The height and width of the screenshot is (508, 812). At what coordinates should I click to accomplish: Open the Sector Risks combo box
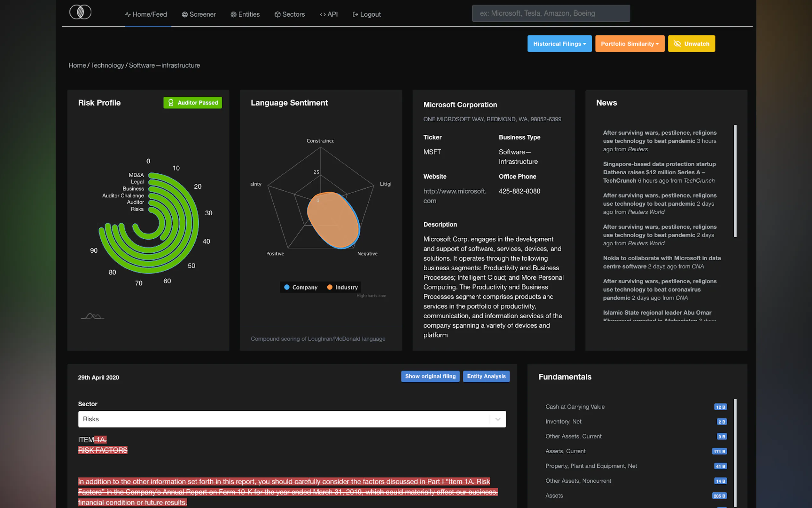pyautogui.click(x=292, y=419)
